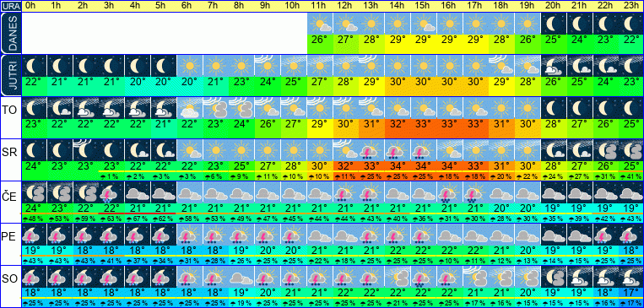Click the URA header cell
644x308 pixels.
[11, 6]
